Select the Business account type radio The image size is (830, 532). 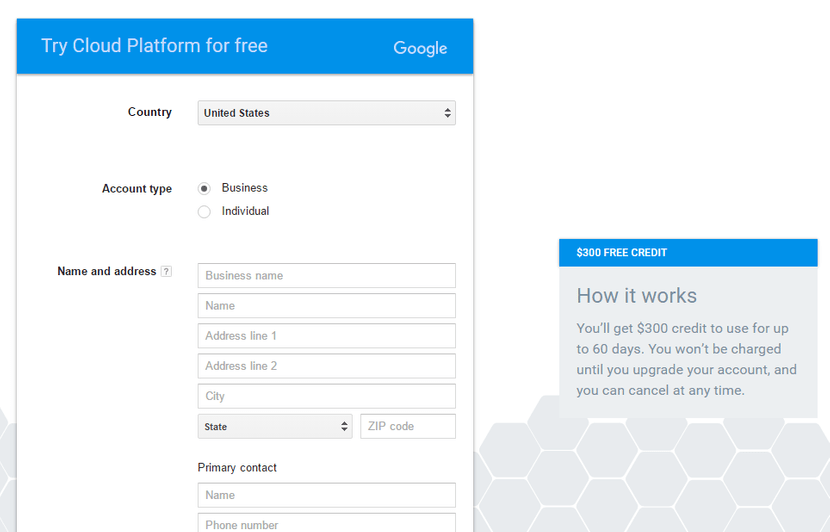click(204, 188)
